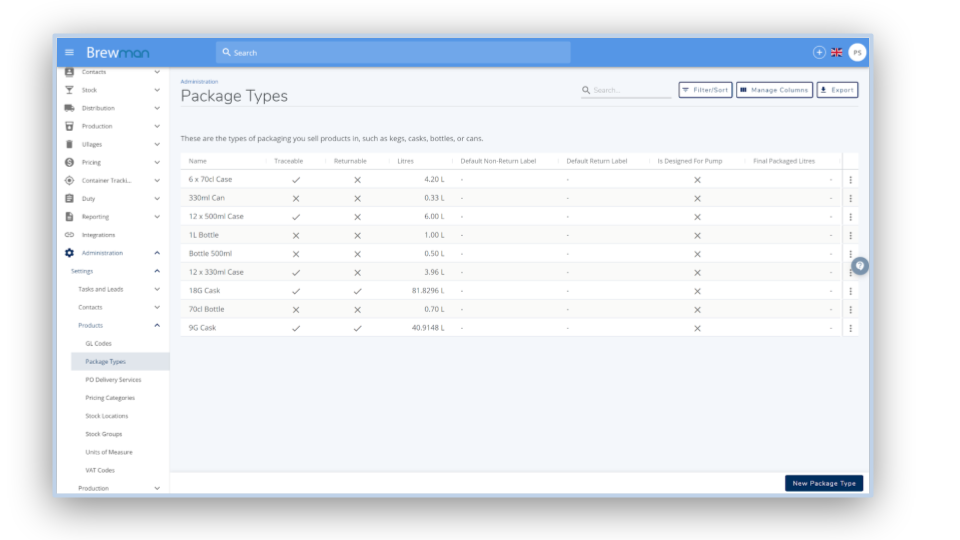This screenshot has width=960, height=540.
Task: Open Pricing Categories item
Action: (110, 398)
